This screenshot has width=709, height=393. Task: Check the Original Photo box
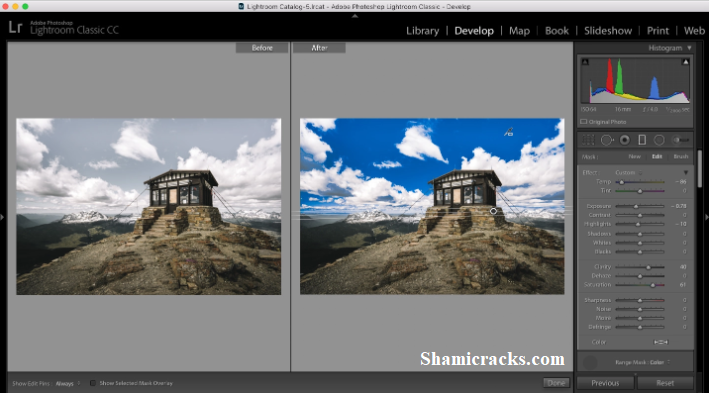click(x=584, y=122)
